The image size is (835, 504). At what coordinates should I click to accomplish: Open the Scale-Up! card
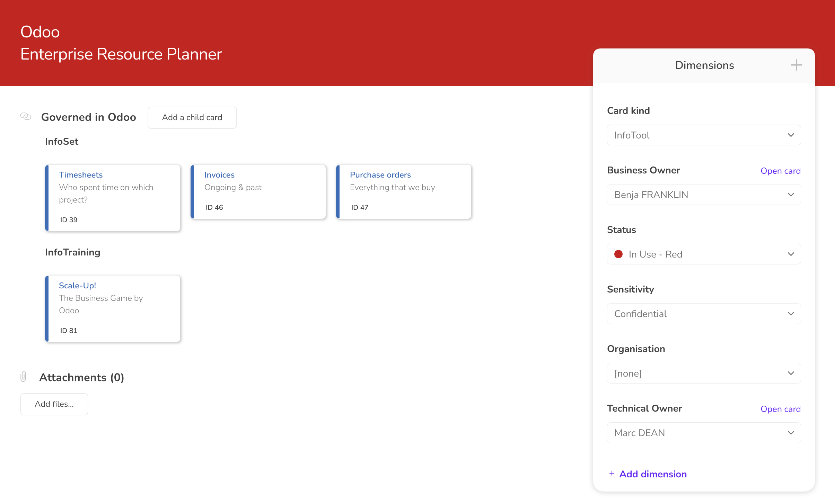pyautogui.click(x=77, y=285)
